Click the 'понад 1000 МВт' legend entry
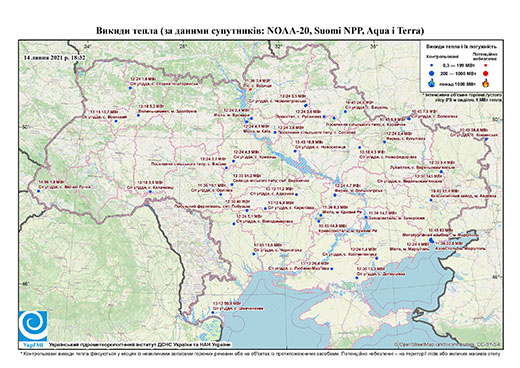This screenshot has width=520, height=368. (x=456, y=84)
